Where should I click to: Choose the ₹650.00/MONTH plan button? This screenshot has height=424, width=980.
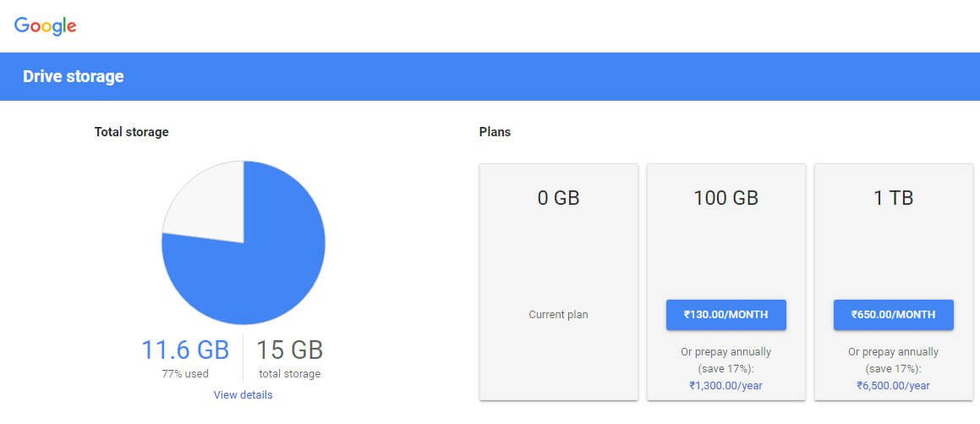(x=893, y=315)
